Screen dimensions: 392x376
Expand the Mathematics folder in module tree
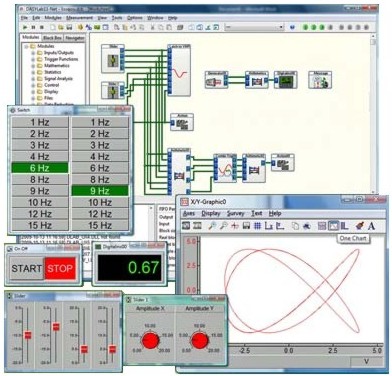click(x=33, y=66)
